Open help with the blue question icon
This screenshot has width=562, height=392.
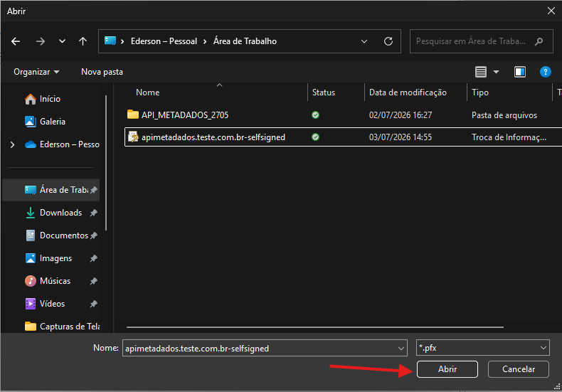click(x=545, y=72)
